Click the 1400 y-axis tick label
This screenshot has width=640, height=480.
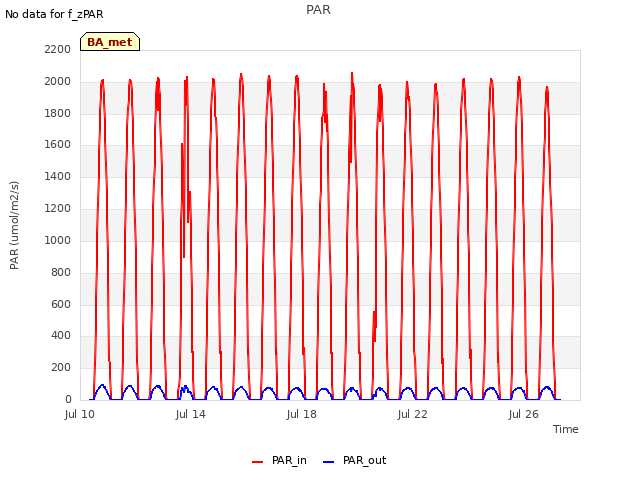click(x=58, y=176)
